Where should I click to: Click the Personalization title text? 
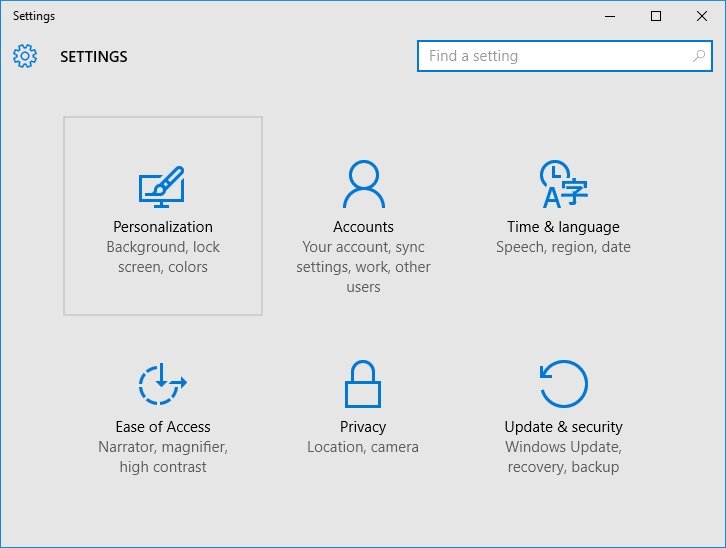tap(163, 227)
